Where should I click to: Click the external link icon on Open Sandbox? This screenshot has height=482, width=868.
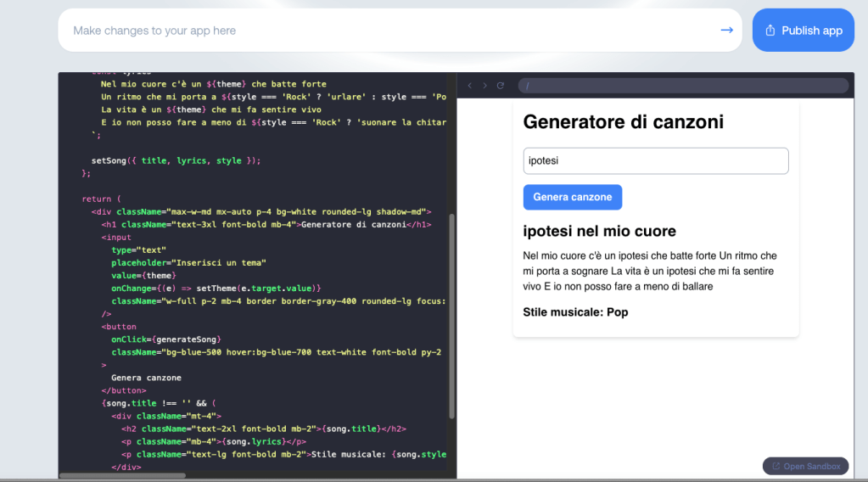click(775, 466)
